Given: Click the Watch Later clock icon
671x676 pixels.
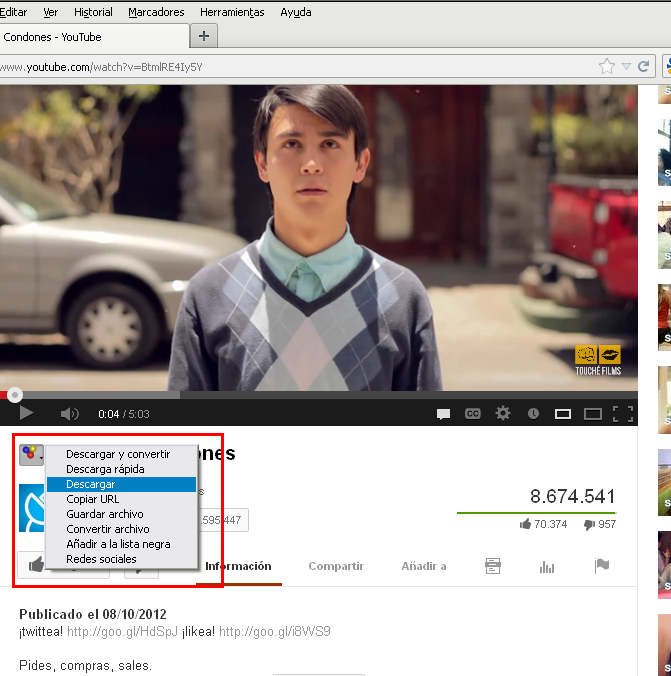Looking at the screenshot, I should (x=533, y=414).
